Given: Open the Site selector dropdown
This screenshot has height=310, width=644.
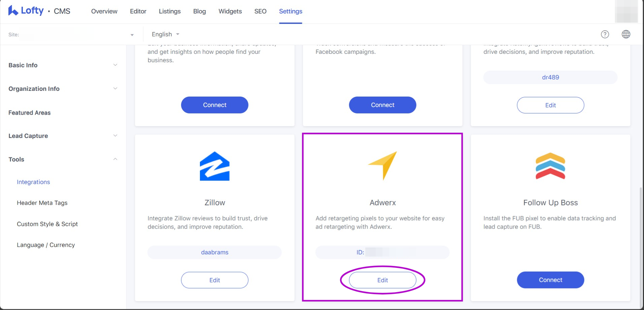Looking at the screenshot, I should click(x=132, y=35).
